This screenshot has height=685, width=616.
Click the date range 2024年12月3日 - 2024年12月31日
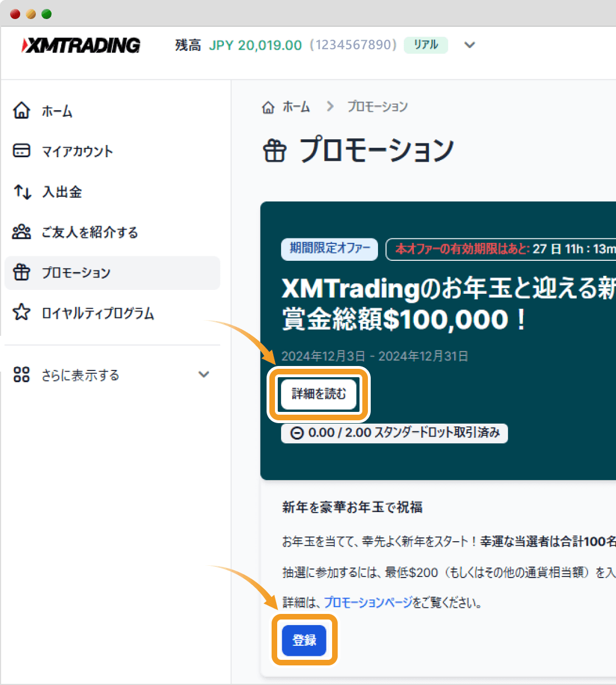375,356
